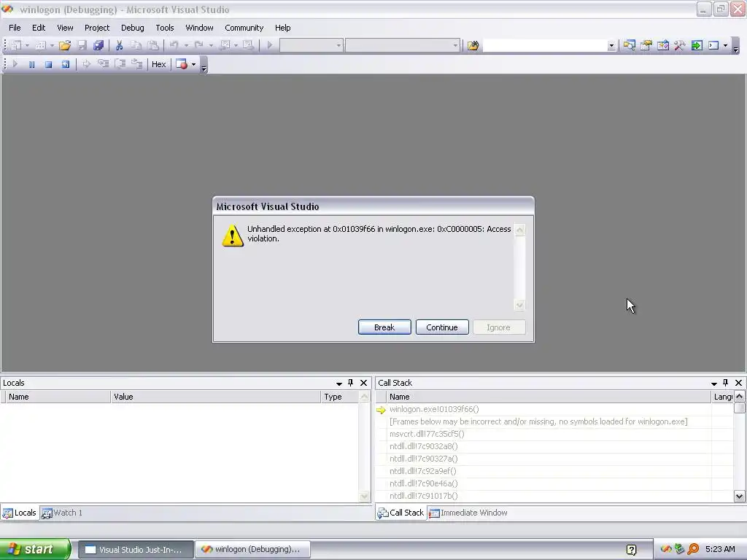Open the Breakpoints windows dropdown arrow

click(193, 64)
